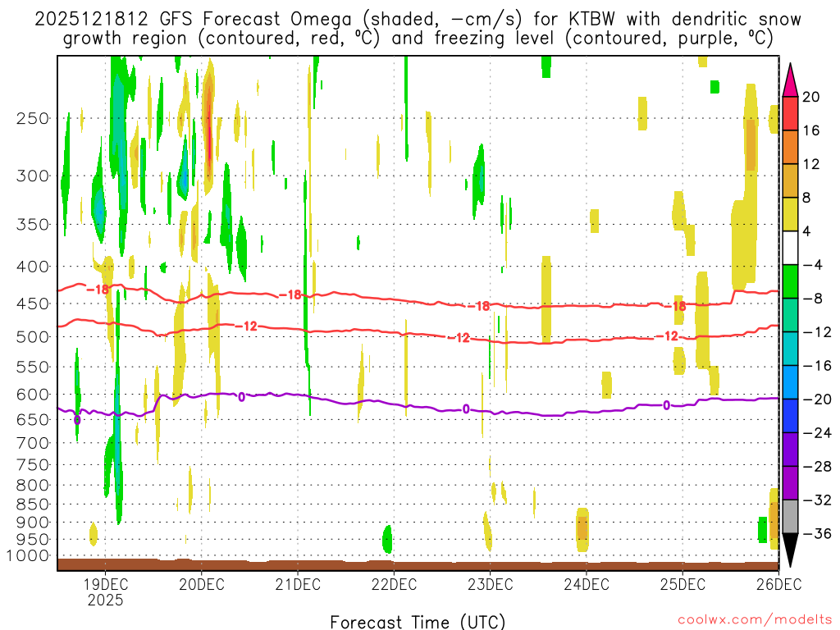Click the chart title first line
Screen dimensions: 840x630
click(x=418, y=20)
